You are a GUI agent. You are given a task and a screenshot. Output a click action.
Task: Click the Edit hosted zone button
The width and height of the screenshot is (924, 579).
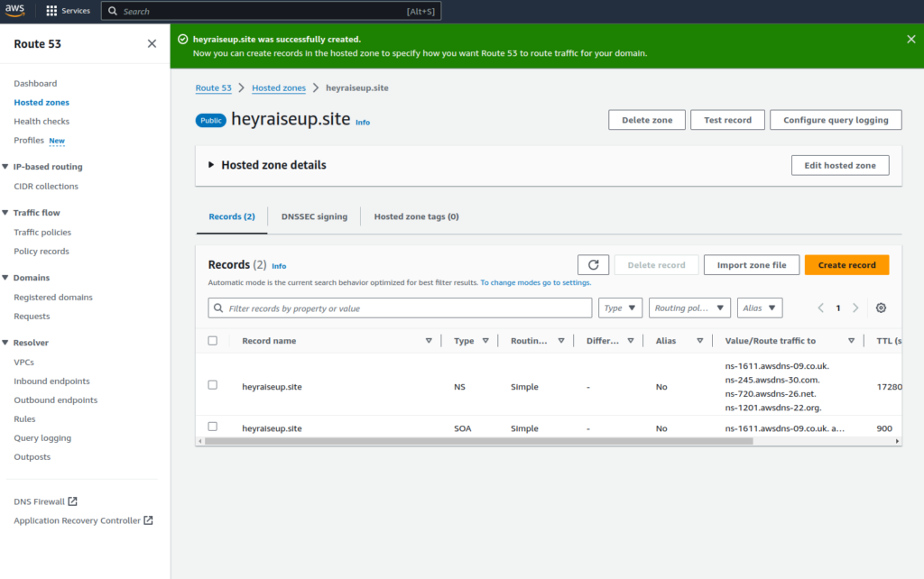[840, 166]
